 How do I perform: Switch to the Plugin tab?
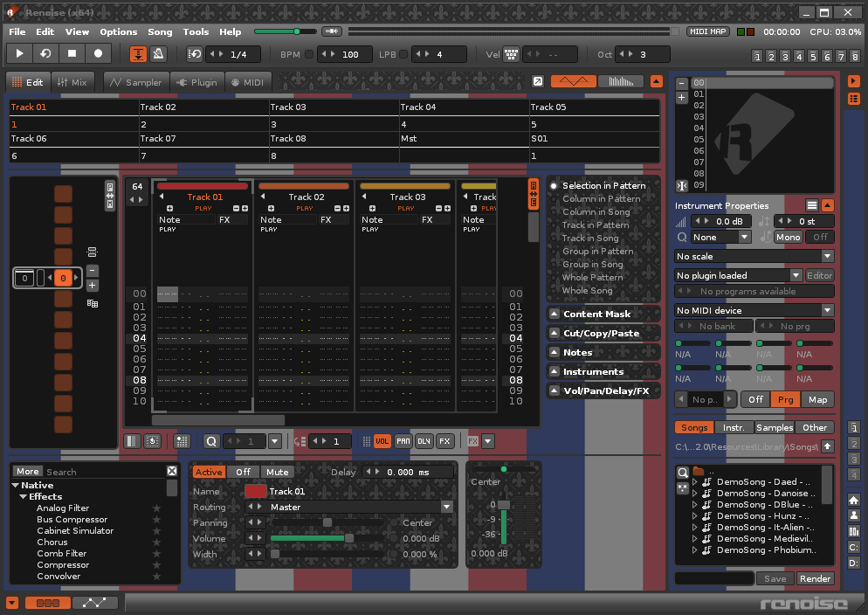197,82
